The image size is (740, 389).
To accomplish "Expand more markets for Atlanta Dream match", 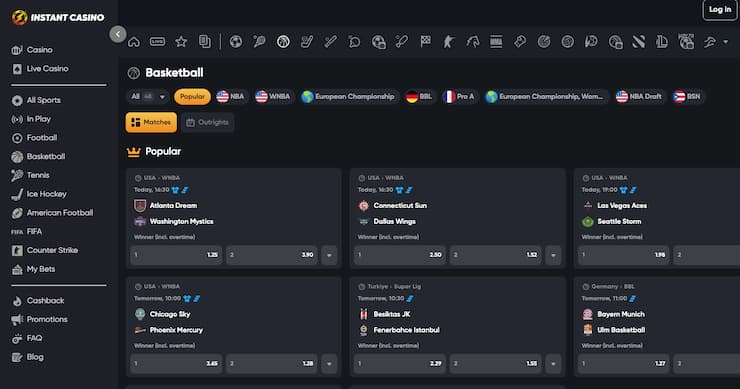I will [329, 255].
